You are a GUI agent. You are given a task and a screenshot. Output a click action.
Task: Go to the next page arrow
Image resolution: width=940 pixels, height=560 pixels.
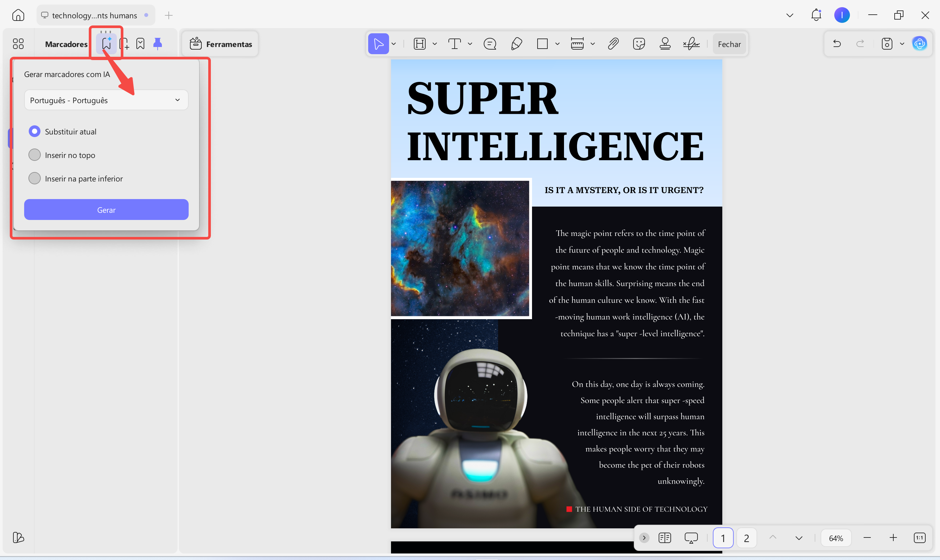(798, 538)
